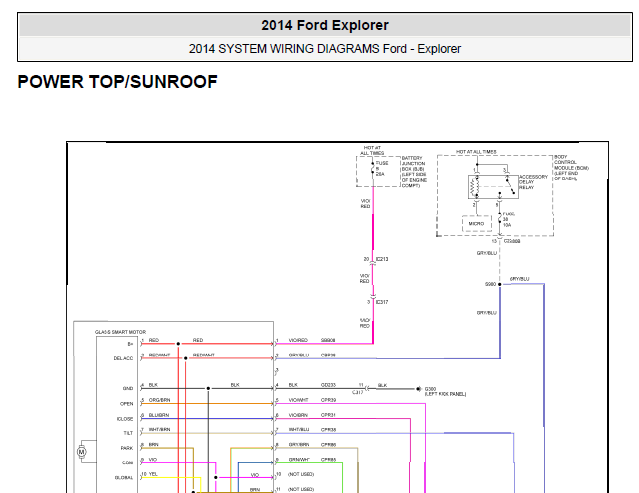Viewport: 639px width, 493px height.
Task: Click the 'C2280B' connector label
Action: pos(512,241)
